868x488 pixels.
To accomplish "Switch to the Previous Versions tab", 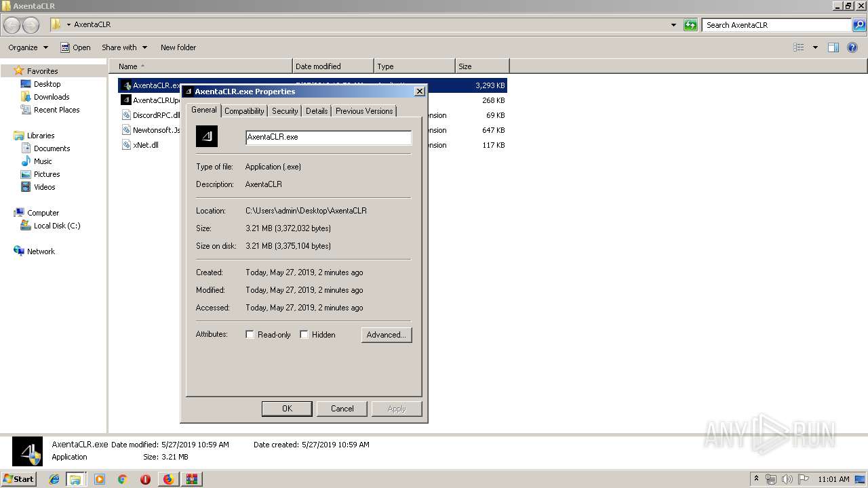I will 364,111.
